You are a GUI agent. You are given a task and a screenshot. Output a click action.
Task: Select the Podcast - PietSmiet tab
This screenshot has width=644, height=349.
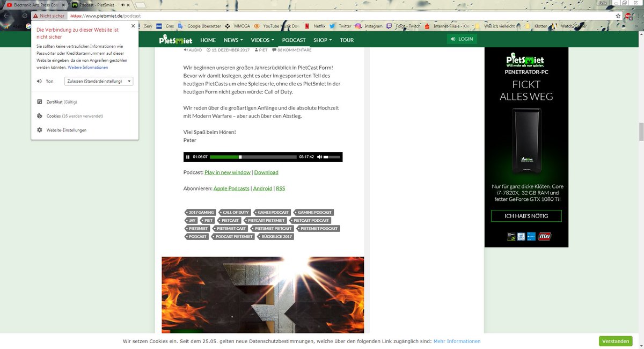coord(100,5)
